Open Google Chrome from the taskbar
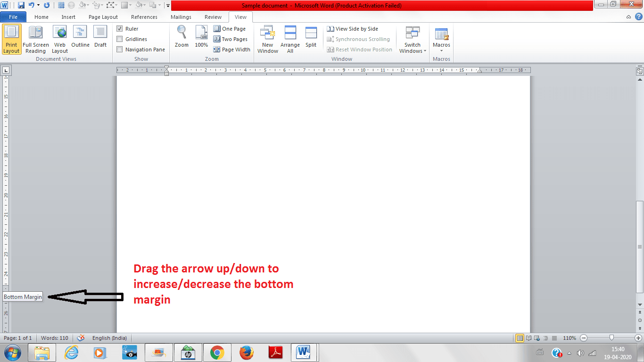The height and width of the screenshot is (362, 644). 217,352
